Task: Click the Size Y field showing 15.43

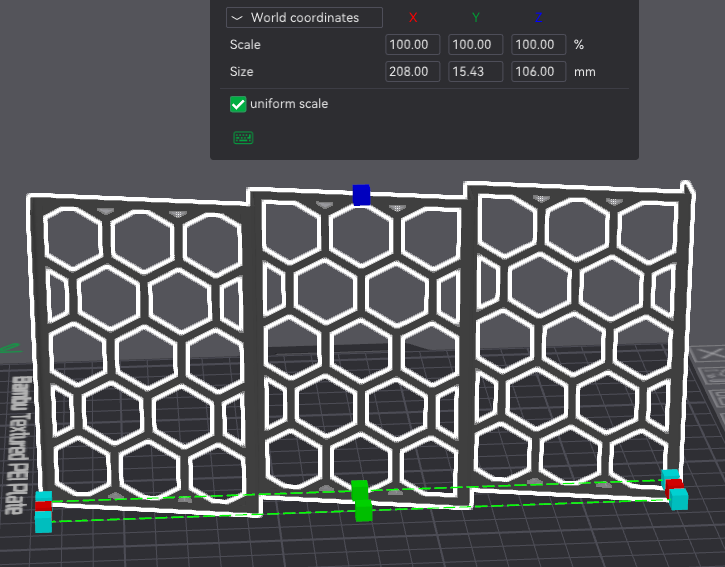Action: coord(475,71)
